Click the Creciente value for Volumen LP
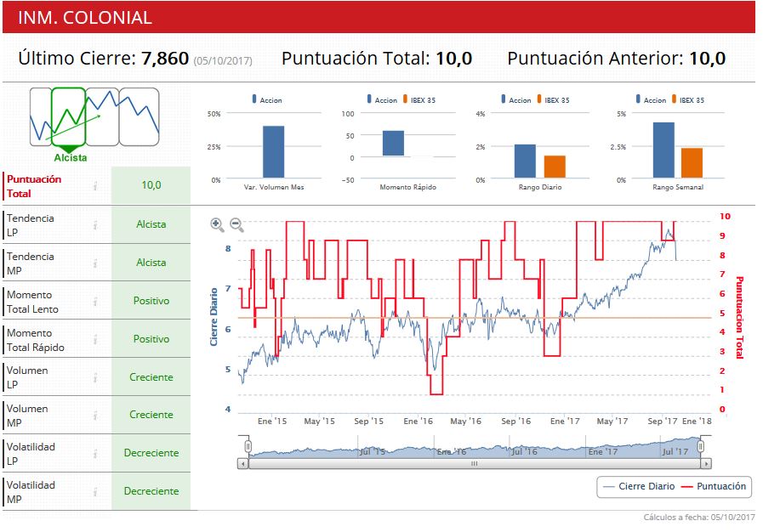Screen dimensions: 763x532 (151, 377)
